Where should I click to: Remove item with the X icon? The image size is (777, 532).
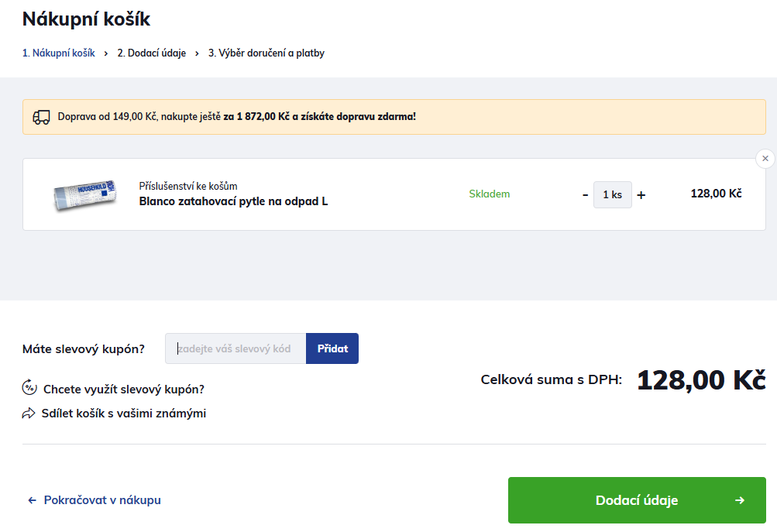765,159
